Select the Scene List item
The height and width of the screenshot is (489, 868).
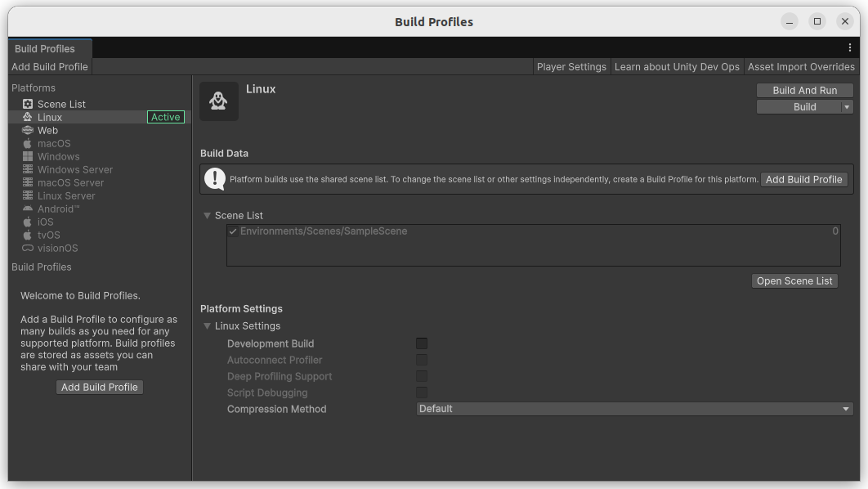coord(100,104)
